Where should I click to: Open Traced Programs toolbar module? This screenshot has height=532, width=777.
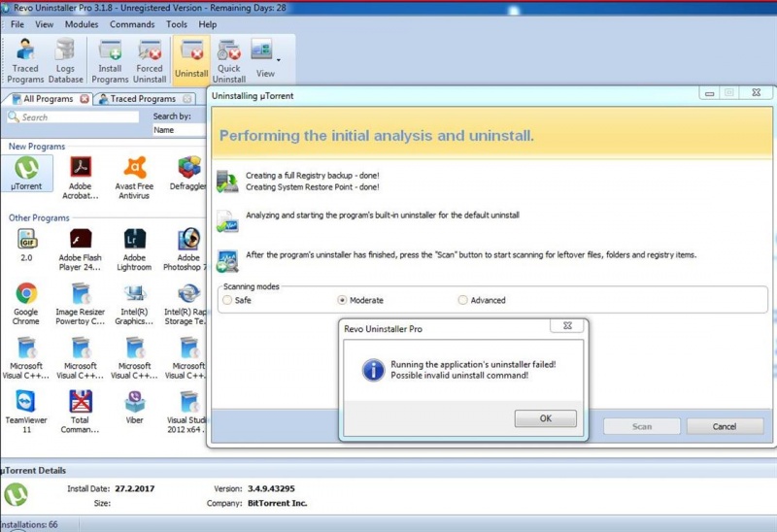coord(25,61)
